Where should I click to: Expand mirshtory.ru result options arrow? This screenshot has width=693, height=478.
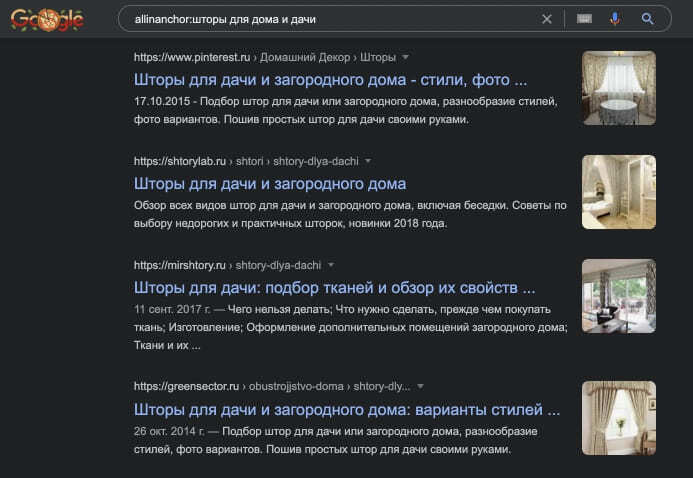[x=331, y=265]
